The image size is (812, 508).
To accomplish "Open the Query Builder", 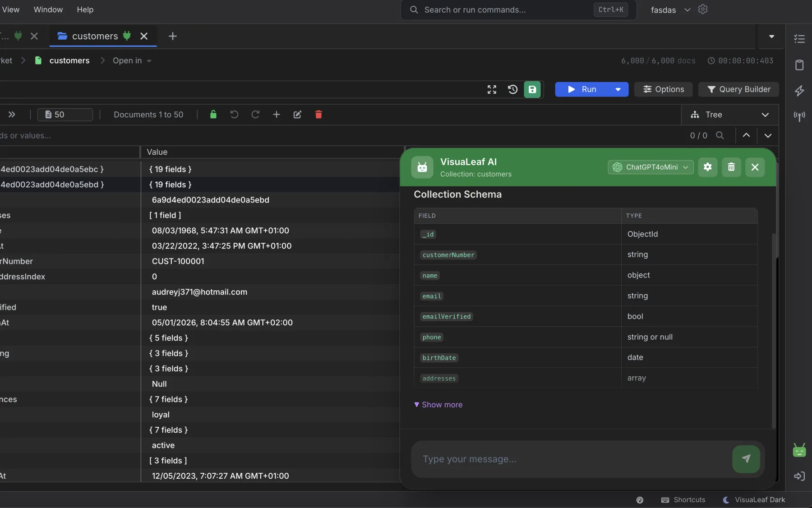I will 738,89.
